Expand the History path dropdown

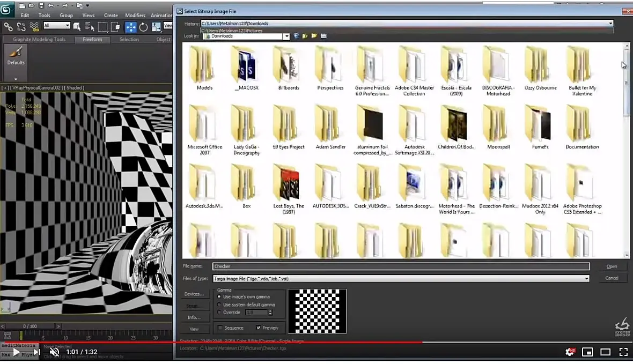(x=610, y=24)
